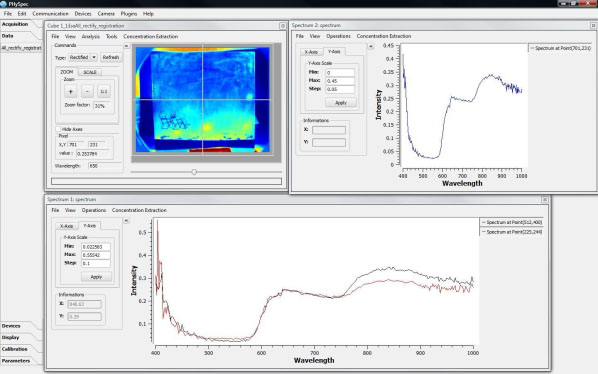The height and width of the screenshot is (374, 598).
Task: Click the detach icon of Spectrum 1 window
Action: tap(545, 199)
